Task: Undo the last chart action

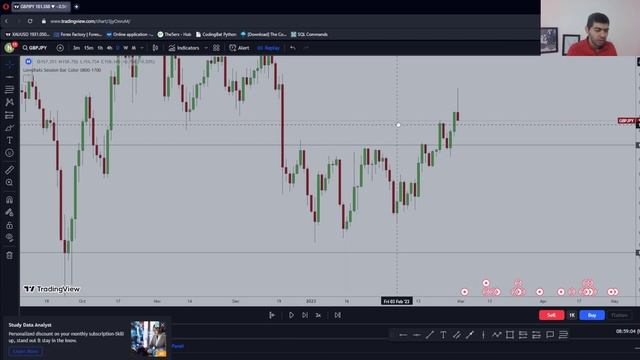Action: tap(293, 48)
